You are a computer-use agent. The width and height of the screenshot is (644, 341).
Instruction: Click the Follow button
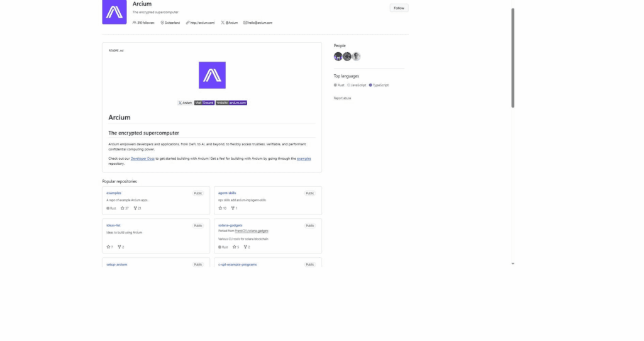399,8
